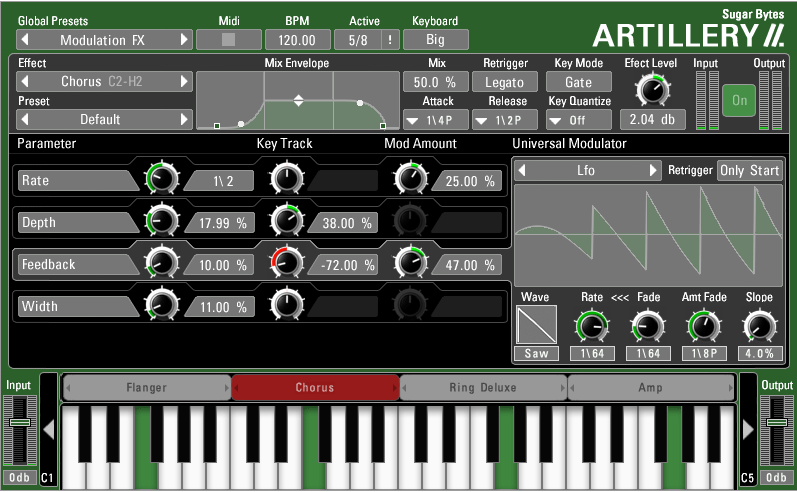The height and width of the screenshot is (492, 797).
Task: Select the Flanger effect slot
Action: (147, 388)
